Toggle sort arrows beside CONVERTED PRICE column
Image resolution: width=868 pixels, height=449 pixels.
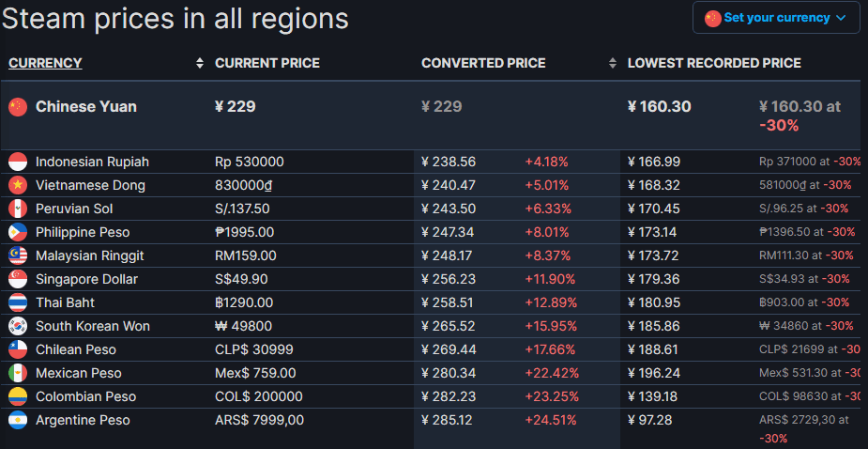[x=612, y=63]
